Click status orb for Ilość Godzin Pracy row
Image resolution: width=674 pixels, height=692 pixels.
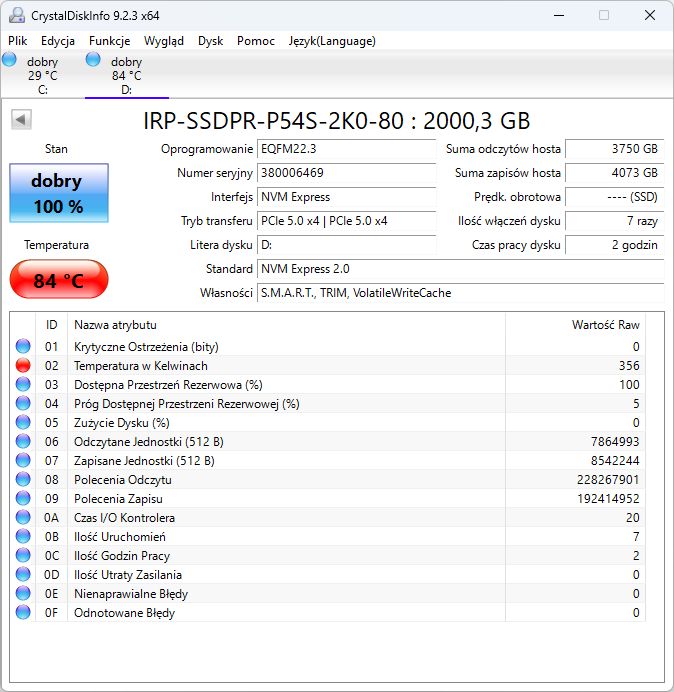tap(23, 555)
